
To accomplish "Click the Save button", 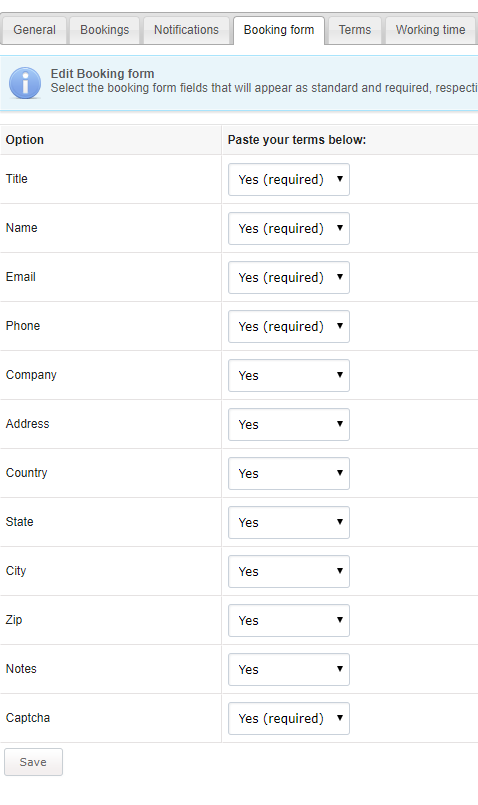I will [x=33, y=762].
